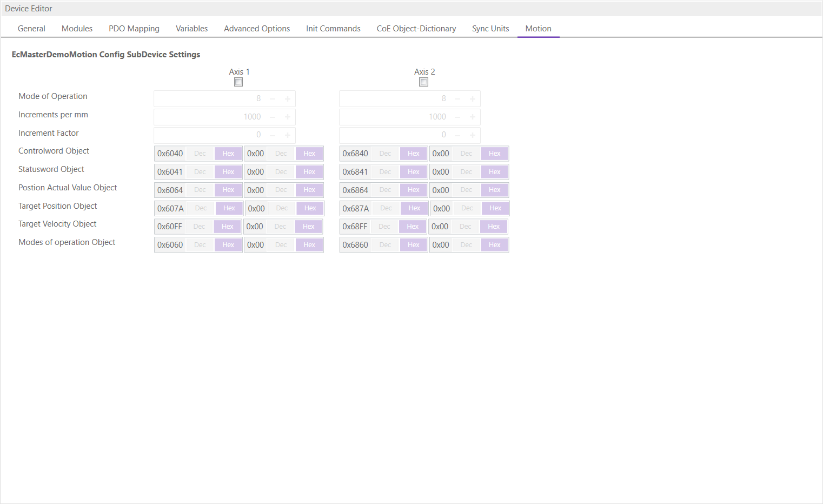This screenshot has width=823, height=504.
Task: Decrease Axis 1 Increment Factor value
Action: (x=273, y=135)
